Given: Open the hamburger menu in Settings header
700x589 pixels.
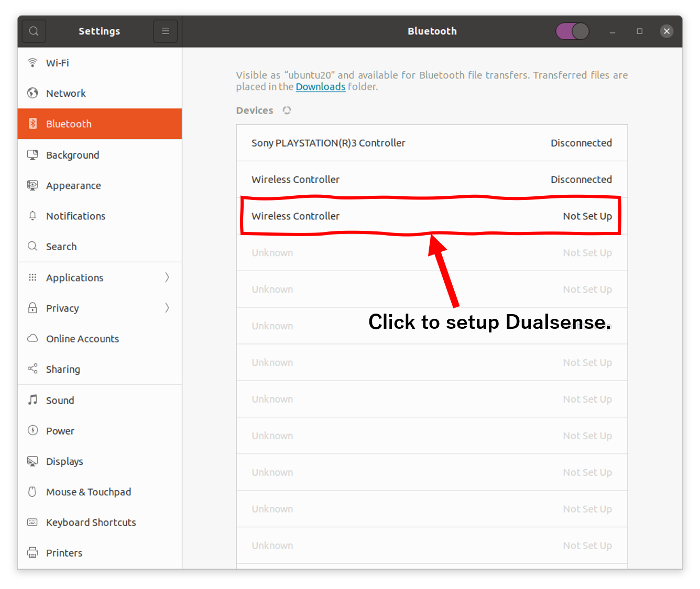Looking at the screenshot, I should (165, 31).
